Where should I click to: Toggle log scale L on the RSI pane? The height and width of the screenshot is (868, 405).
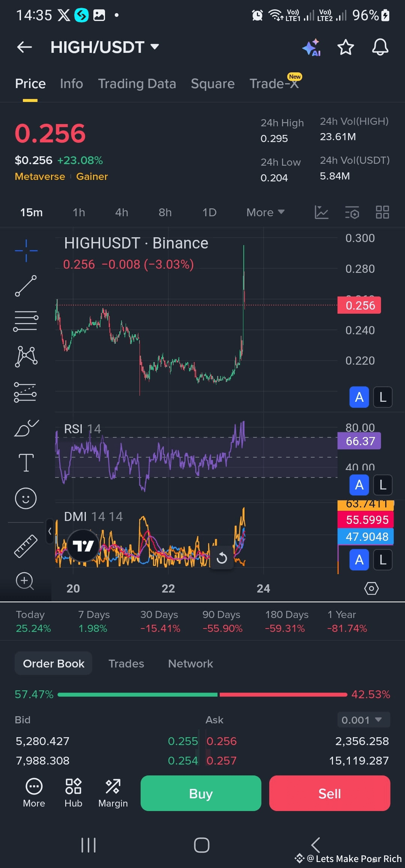pos(383,485)
